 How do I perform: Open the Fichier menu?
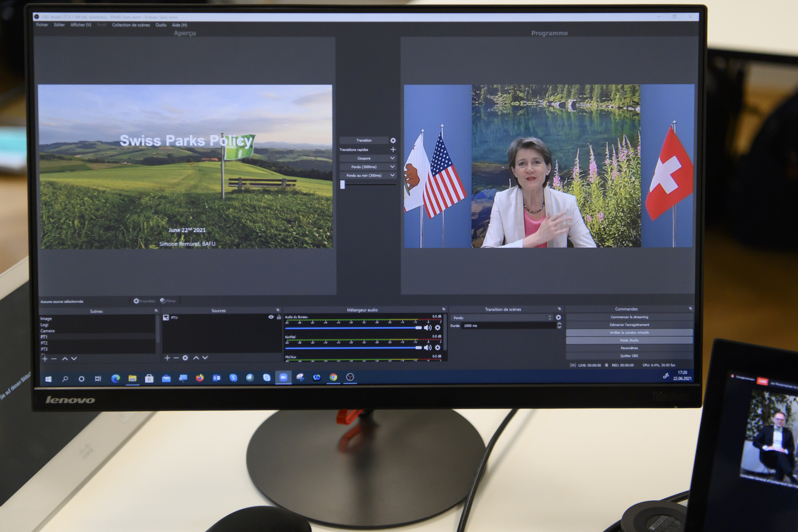pos(42,25)
